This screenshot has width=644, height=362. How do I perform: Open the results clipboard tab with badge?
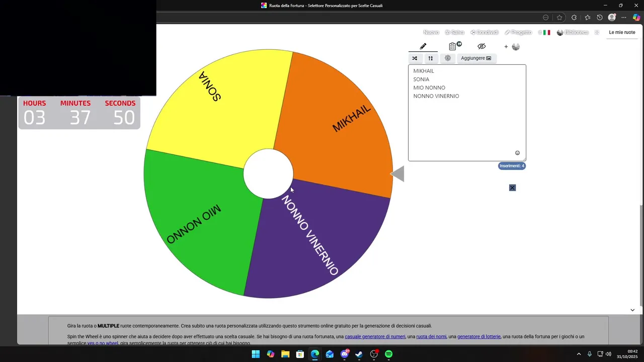(454, 46)
